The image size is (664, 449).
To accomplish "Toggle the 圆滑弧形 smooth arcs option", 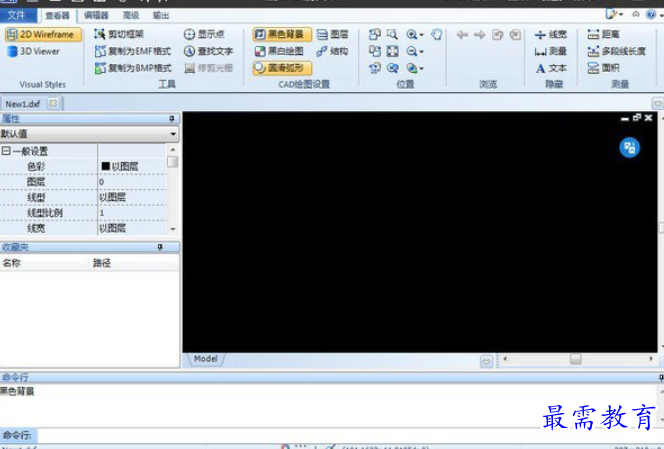I will click(282, 68).
